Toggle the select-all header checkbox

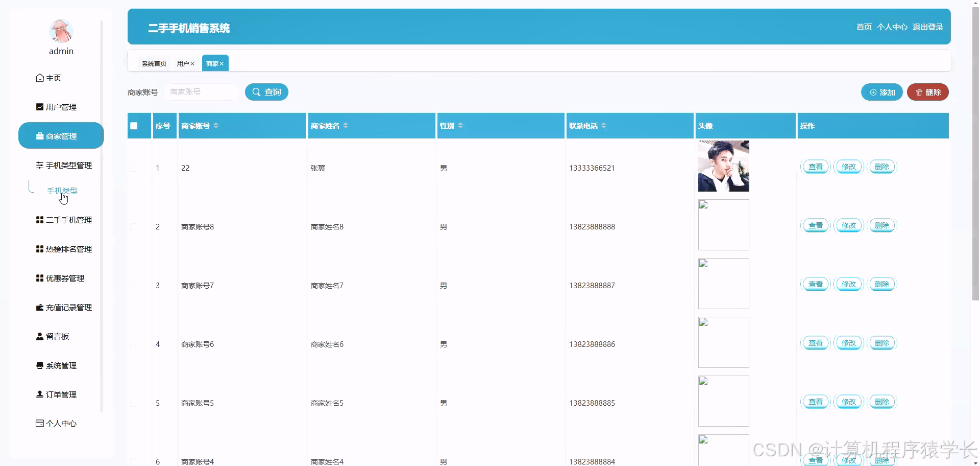pyautogui.click(x=134, y=126)
